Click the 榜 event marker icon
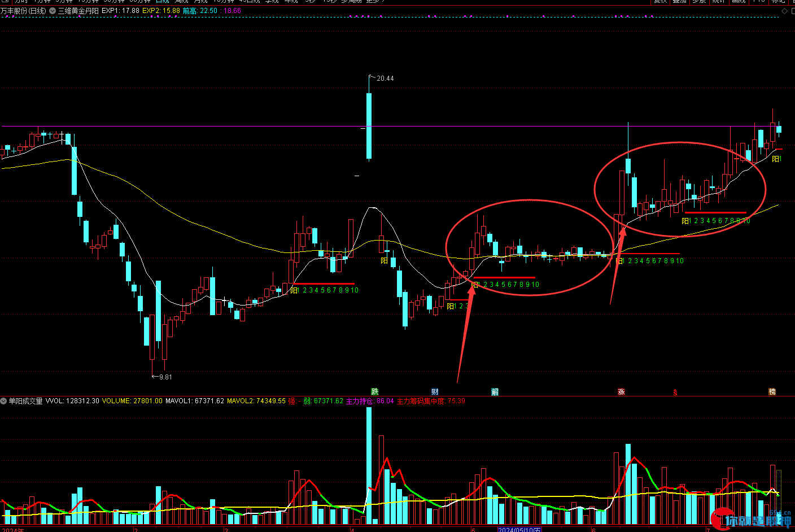Screen dimensions: 795x532 [x=772, y=392]
